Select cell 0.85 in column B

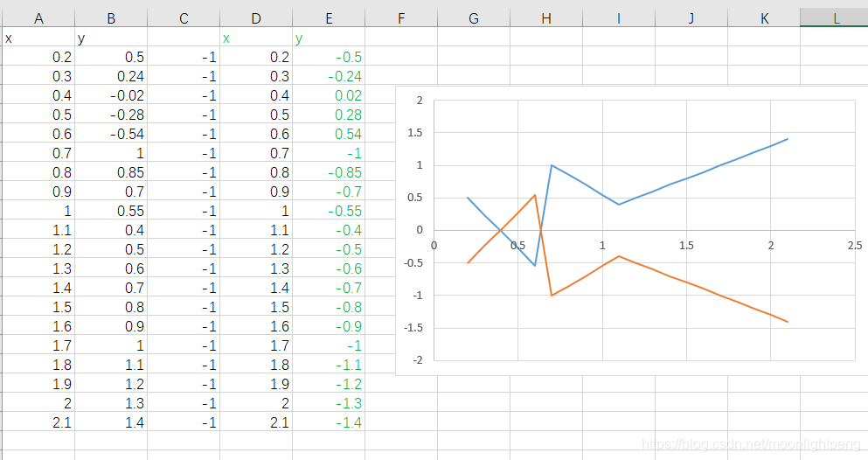(x=111, y=172)
